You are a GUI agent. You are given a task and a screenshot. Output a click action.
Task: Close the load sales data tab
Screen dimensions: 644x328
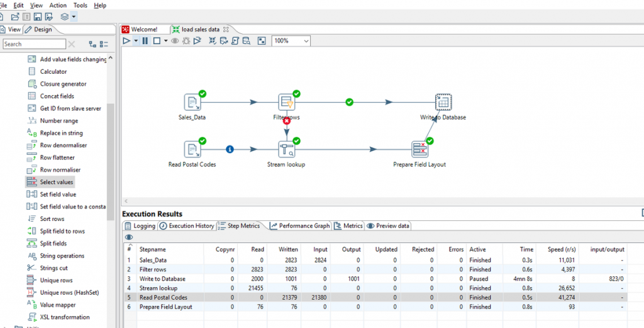pos(226,29)
